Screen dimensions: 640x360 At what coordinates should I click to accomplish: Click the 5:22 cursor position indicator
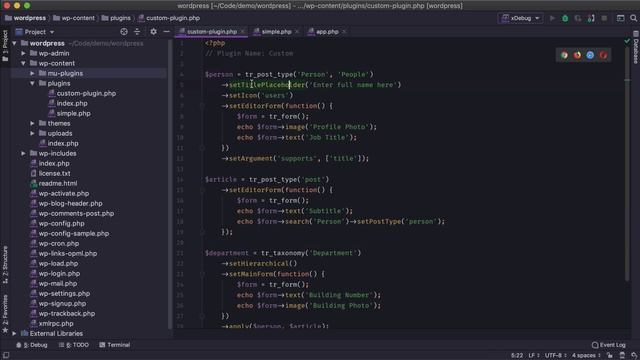pyautogui.click(x=517, y=356)
